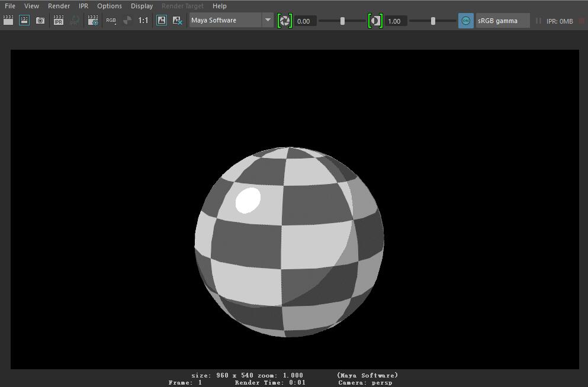Toggle the color management ON button
Image resolution: width=588 pixels, height=387 pixels.
466,21
